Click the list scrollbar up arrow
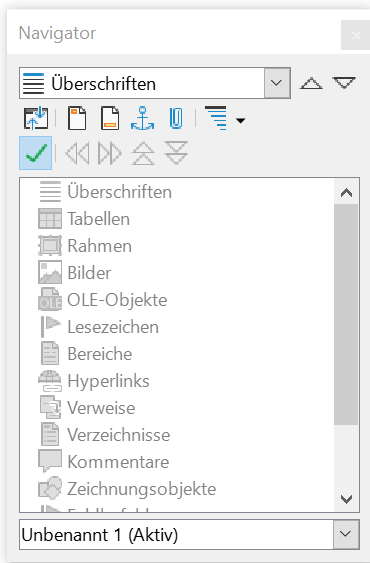Image resolution: width=370 pixels, height=563 pixels. (346, 193)
